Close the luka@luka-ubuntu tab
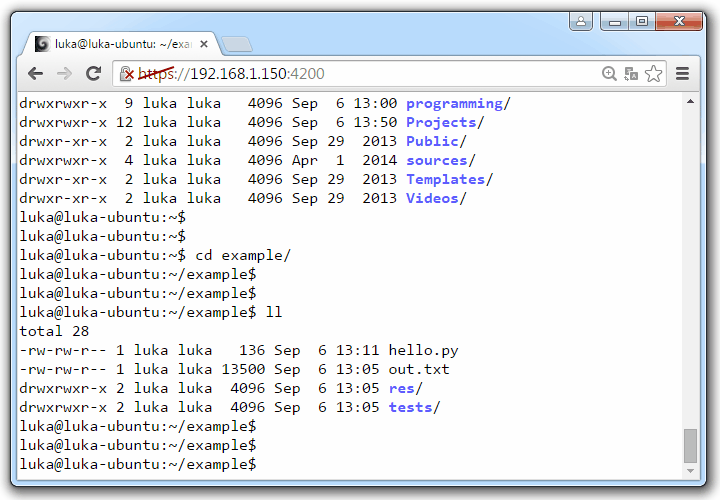Screen dimensions: 720x500 204,44
